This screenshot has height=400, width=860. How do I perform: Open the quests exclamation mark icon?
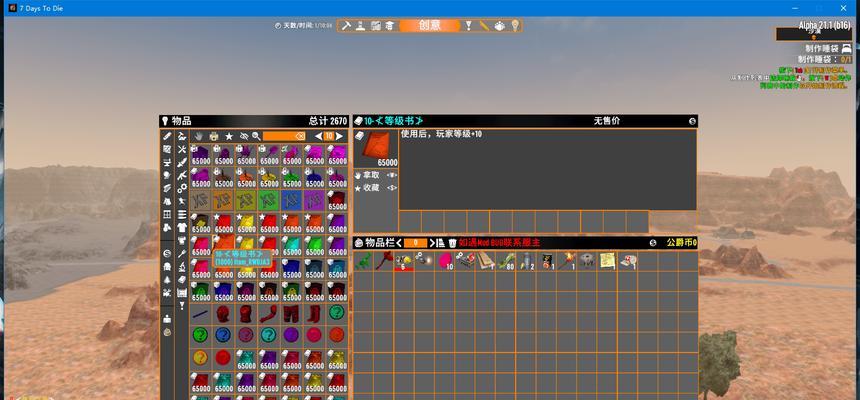468,26
